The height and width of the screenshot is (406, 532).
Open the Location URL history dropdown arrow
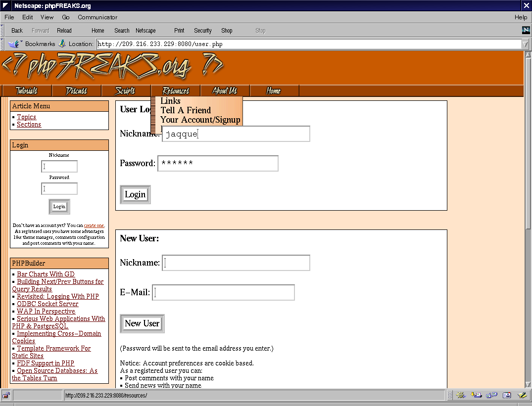tap(526, 44)
